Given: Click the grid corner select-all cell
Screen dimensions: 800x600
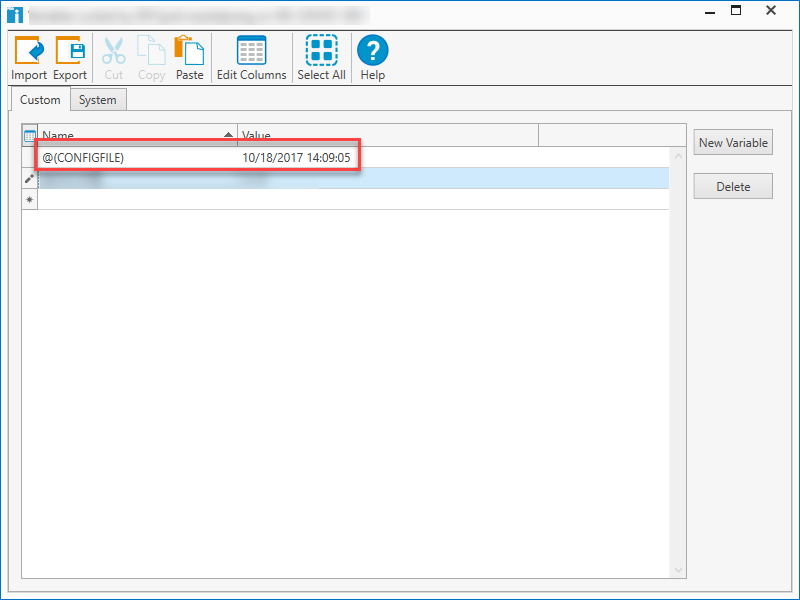Looking at the screenshot, I should [29, 135].
